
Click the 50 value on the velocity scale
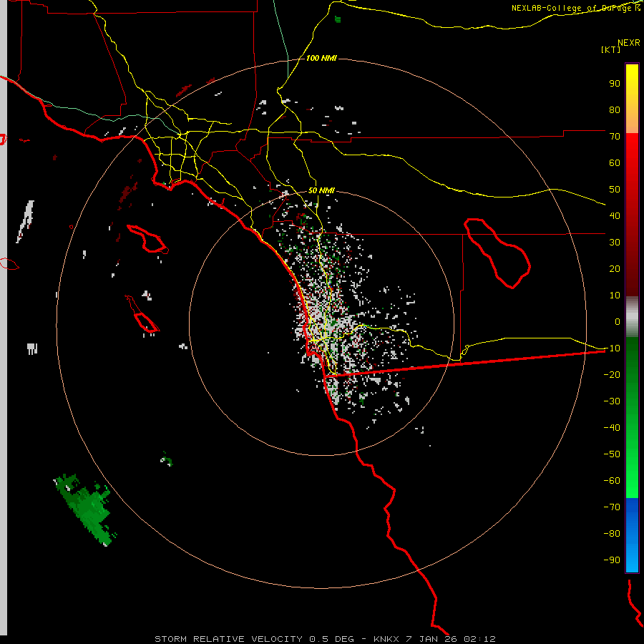615,190
